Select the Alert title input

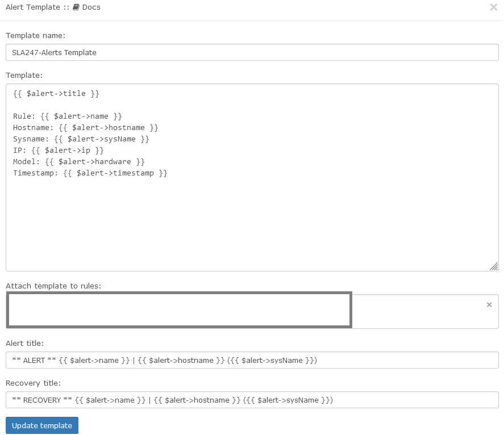click(x=252, y=360)
